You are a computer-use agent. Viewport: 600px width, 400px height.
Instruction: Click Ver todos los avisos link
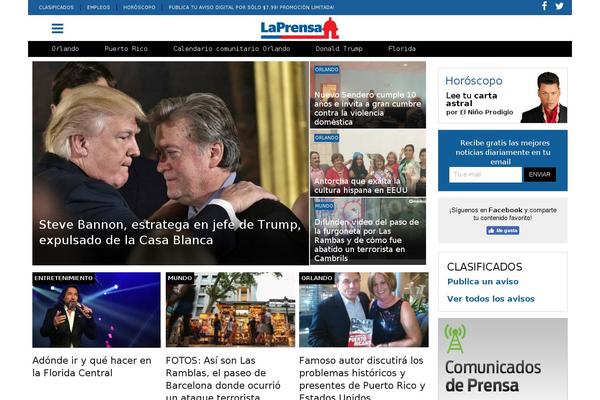pos(491,299)
